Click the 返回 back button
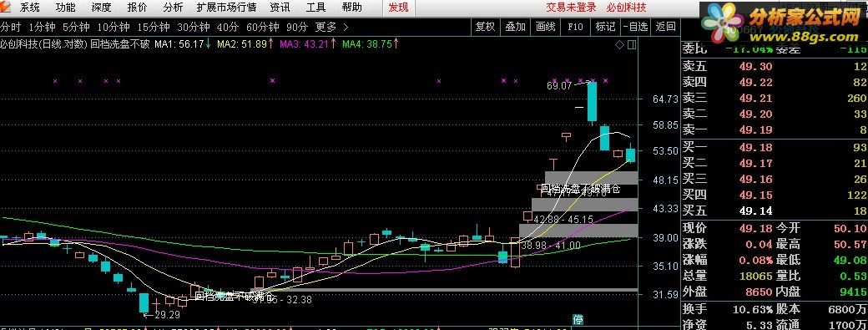The width and height of the screenshot is (868, 330). 665,27
